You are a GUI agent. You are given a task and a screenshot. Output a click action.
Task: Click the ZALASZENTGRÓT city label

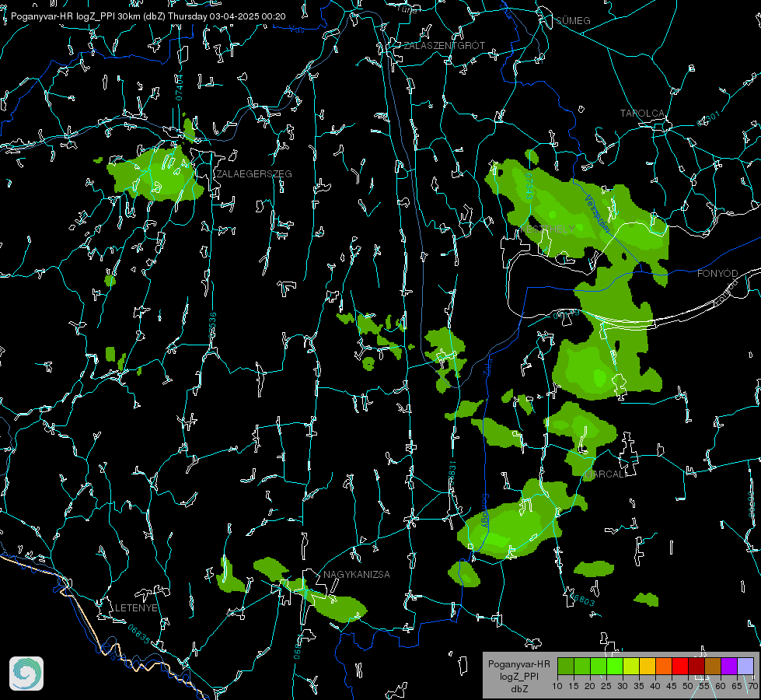(445, 45)
